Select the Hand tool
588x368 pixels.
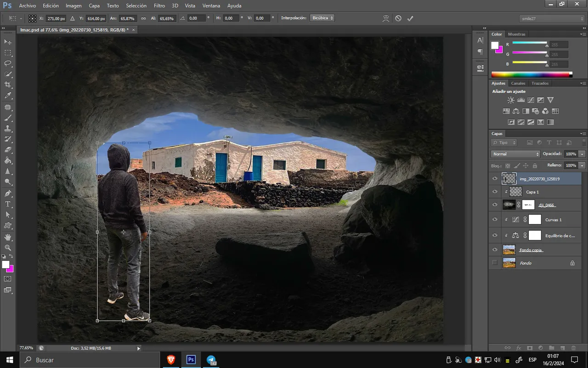click(8, 237)
